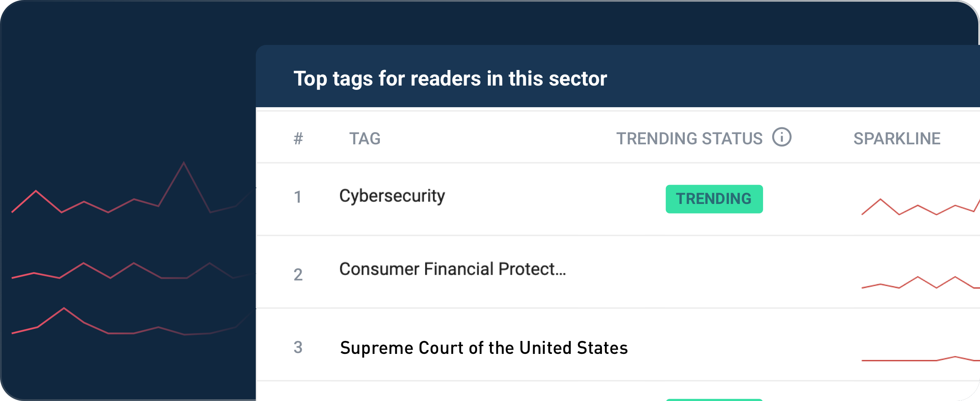Click rank number 2 in the table
The image size is (980, 401).
(x=298, y=275)
